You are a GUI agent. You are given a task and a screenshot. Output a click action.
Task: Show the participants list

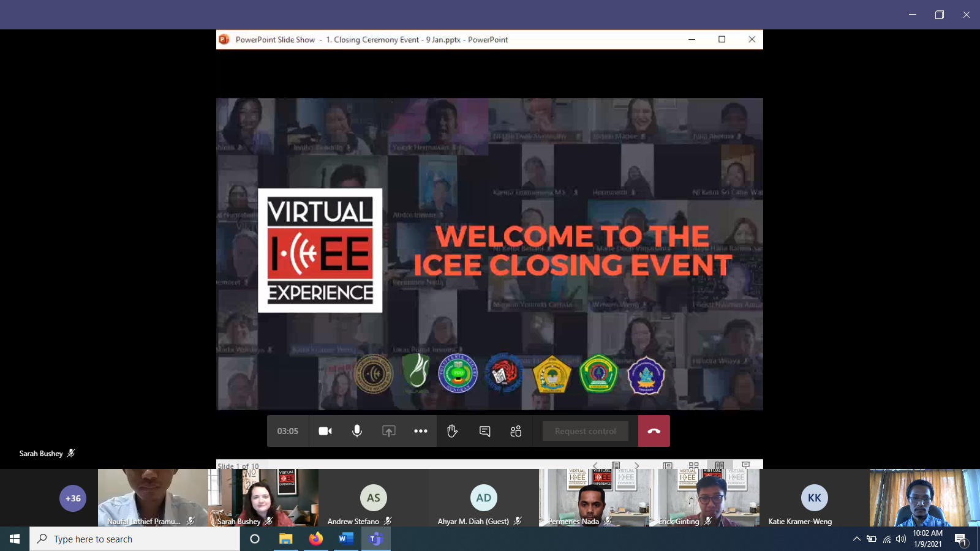[x=515, y=431]
